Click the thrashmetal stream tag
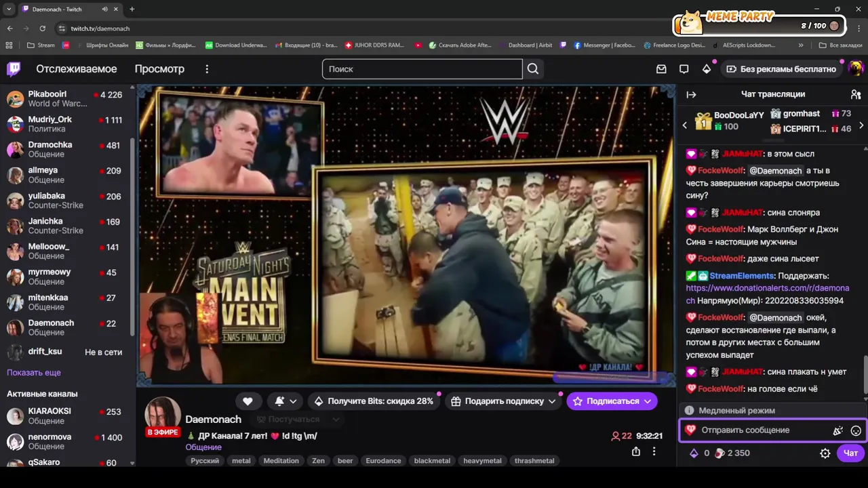This screenshot has width=868, height=488. click(534, 461)
